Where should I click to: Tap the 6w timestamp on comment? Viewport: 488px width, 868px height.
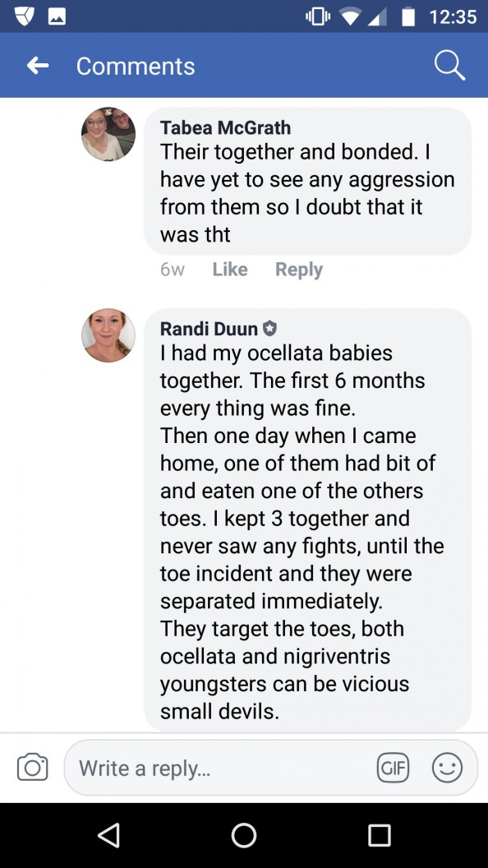(172, 270)
